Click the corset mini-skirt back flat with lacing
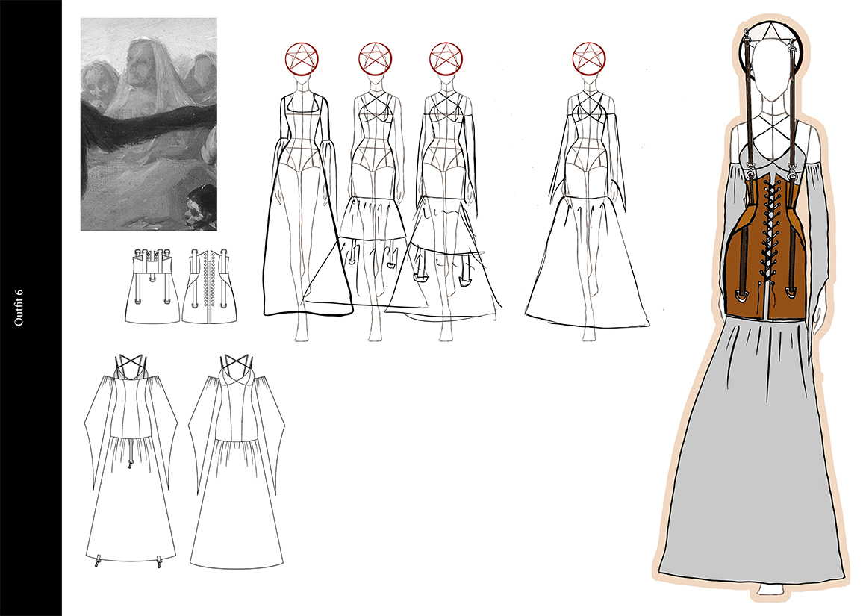The image size is (866, 616). 209,286
